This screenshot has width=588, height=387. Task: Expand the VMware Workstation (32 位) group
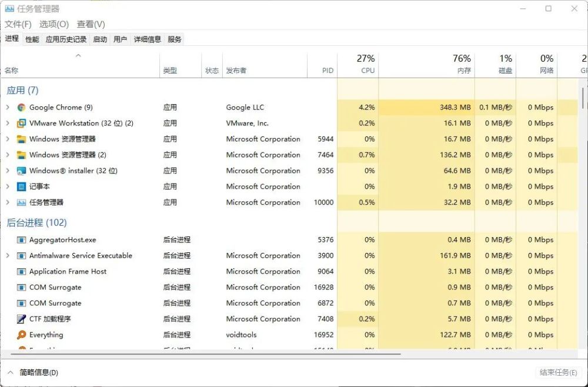[x=8, y=123]
